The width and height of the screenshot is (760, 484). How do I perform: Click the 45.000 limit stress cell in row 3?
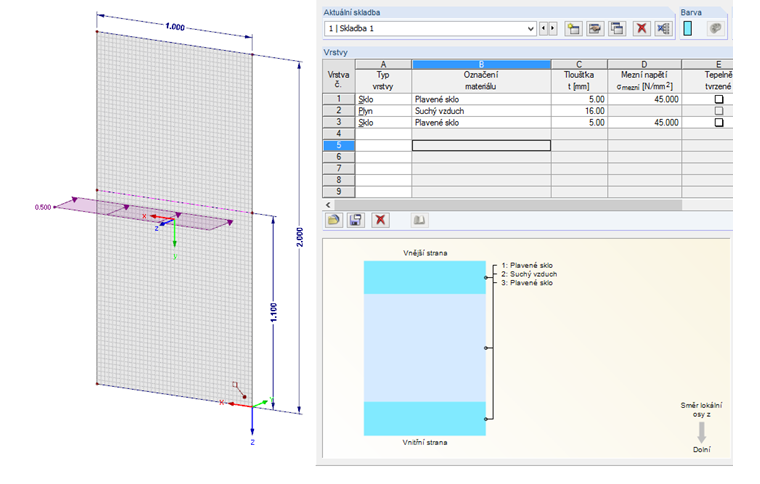644,123
